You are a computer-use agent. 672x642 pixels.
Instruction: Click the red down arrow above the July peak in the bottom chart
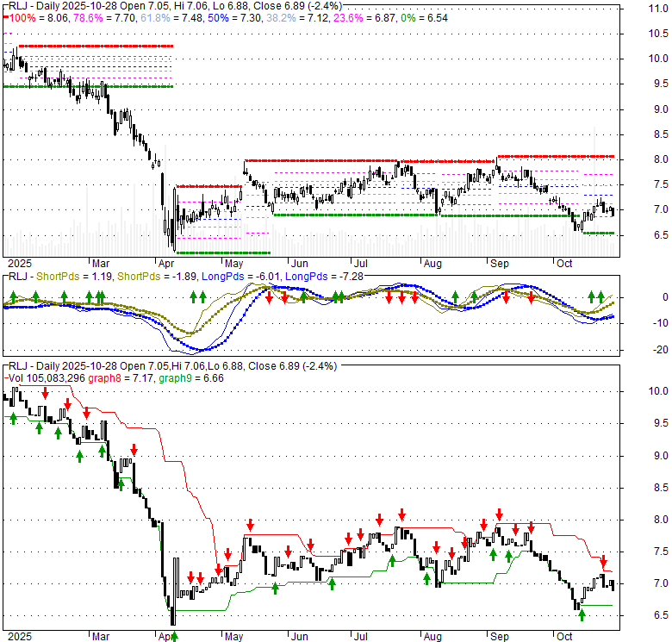point(379,519)
